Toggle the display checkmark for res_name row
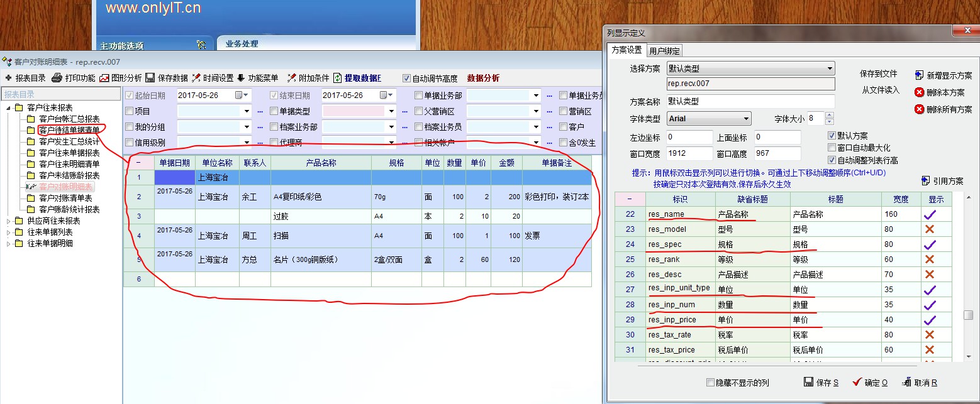Viewport: 980px width, 404px height. tap(929, 214)
